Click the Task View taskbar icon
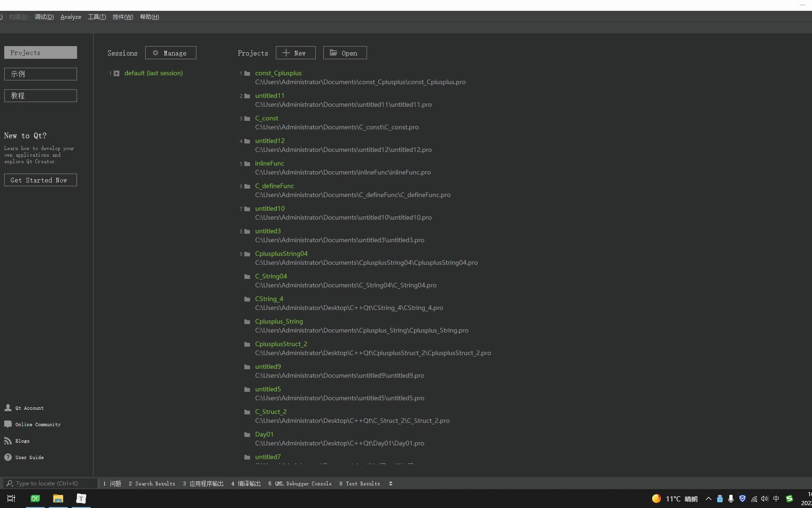 tap(11, 499)
